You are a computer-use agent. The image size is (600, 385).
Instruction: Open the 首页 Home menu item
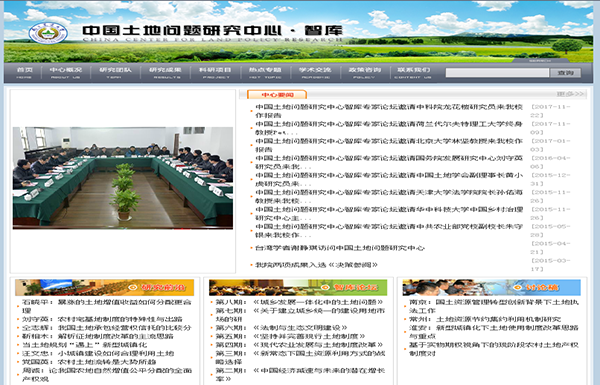(x=24, y=73)
